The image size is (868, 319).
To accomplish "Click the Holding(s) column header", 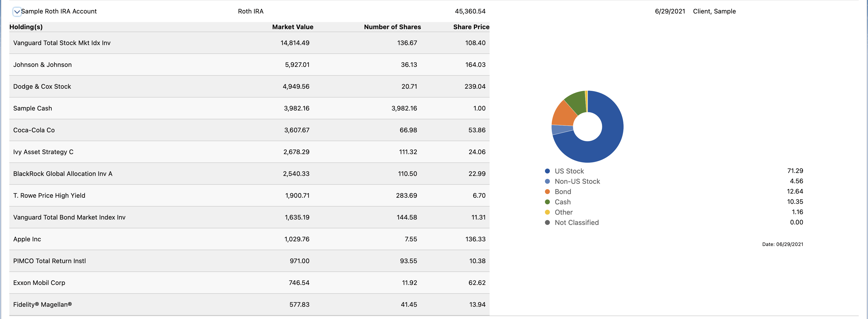I will (26, 27).
